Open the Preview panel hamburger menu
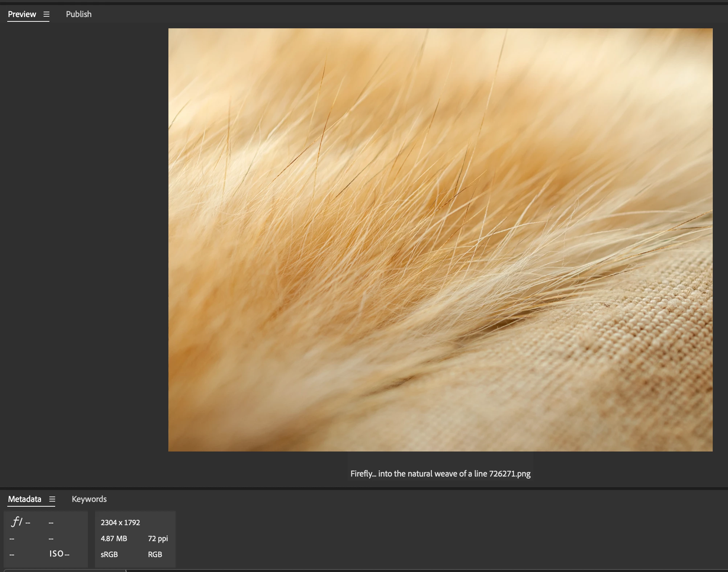 click(x=46, y=14)
